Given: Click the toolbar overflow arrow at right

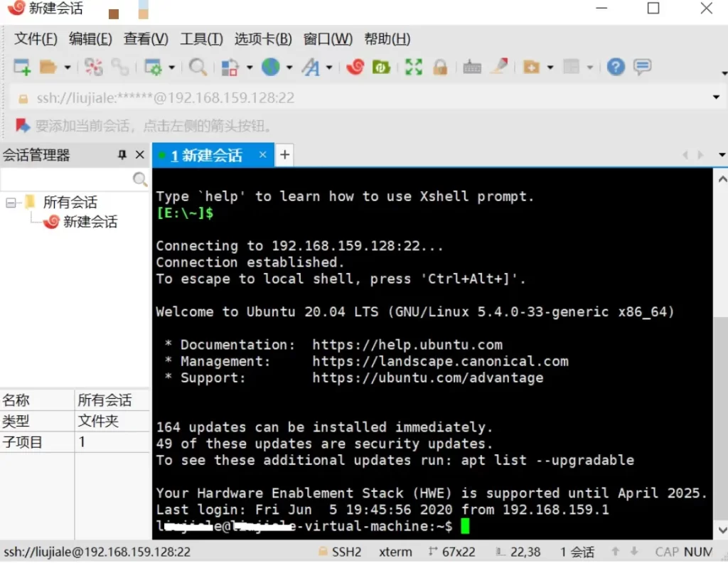Looking at the screenshot, I should 724,73.
